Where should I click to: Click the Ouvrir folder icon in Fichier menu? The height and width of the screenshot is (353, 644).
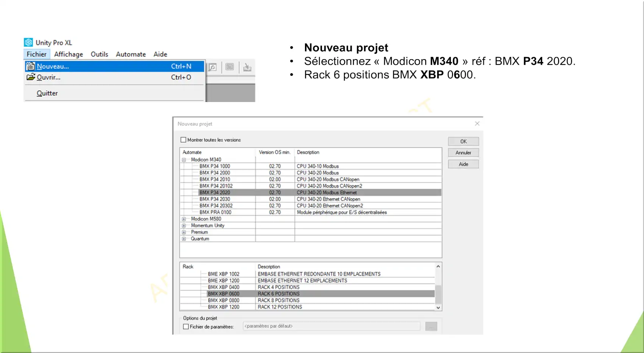[x=31, y=77]
